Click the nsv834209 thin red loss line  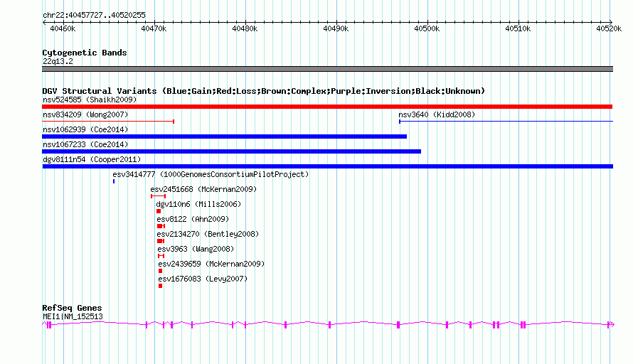[x=108, y=121]
